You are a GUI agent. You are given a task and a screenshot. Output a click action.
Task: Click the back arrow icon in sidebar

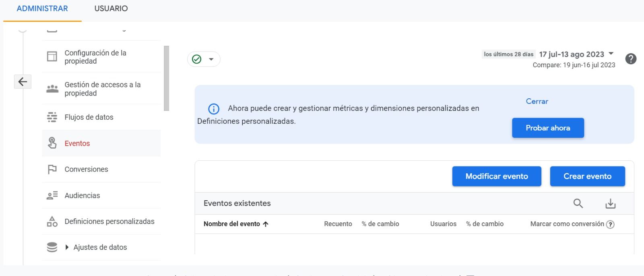tap(23, 82)
